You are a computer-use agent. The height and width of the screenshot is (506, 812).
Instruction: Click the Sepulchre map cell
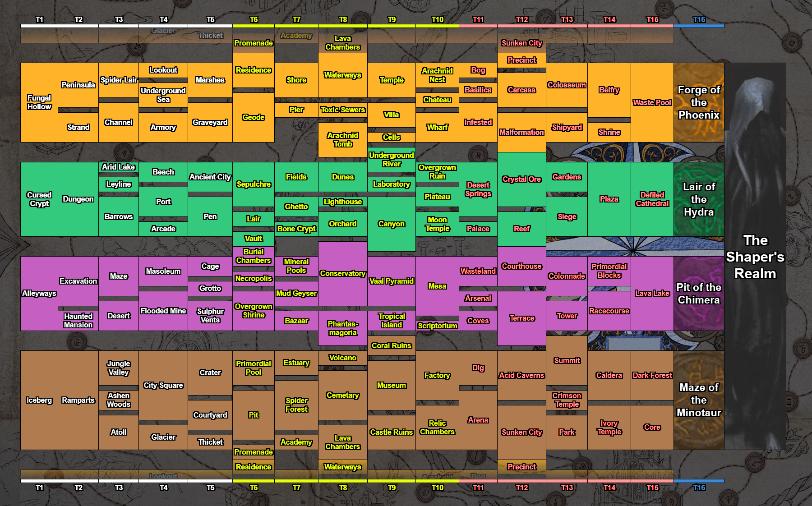[254, 184]
